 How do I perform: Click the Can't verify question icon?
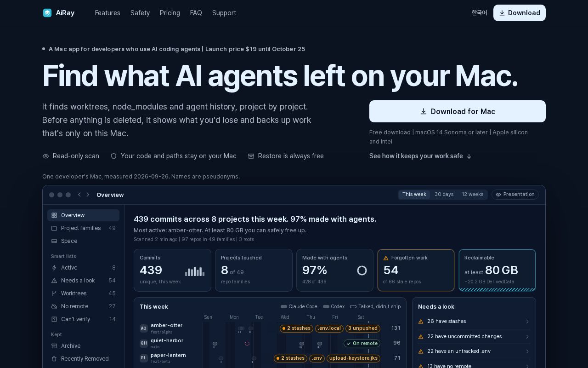[x=54, y=319]
